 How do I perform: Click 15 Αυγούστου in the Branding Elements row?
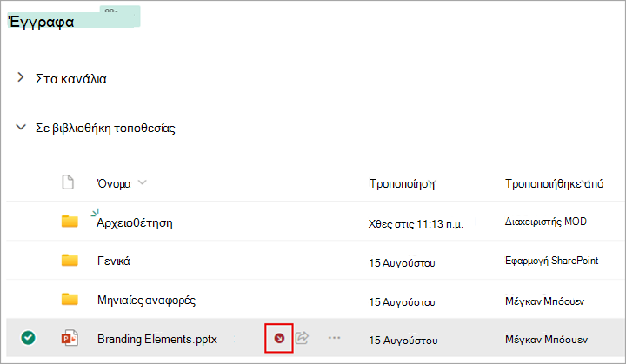(x=403, y=341)
